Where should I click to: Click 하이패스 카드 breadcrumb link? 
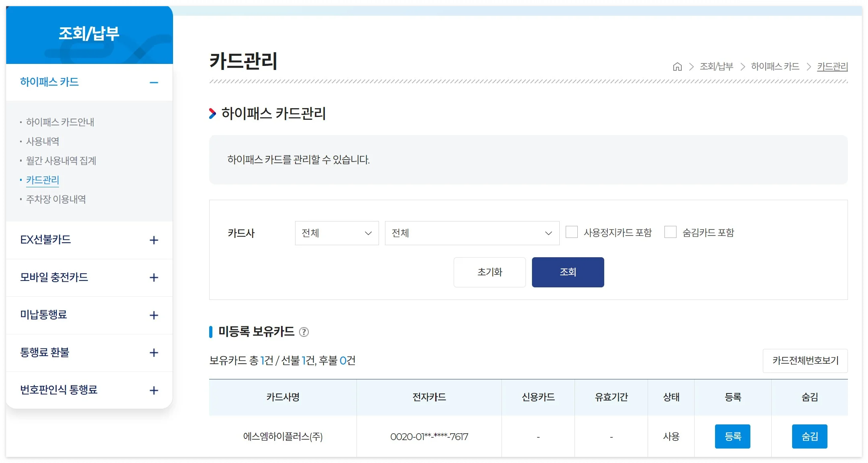click(775, 67)
